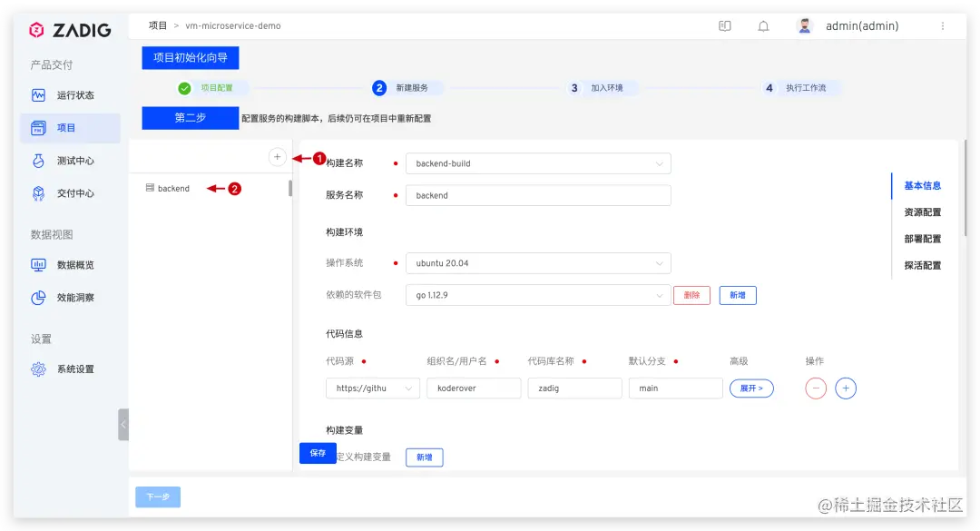The width and height of the screenshot is (980, 531).
Task: Click the admin(admin) username
Action: (862, 25)
